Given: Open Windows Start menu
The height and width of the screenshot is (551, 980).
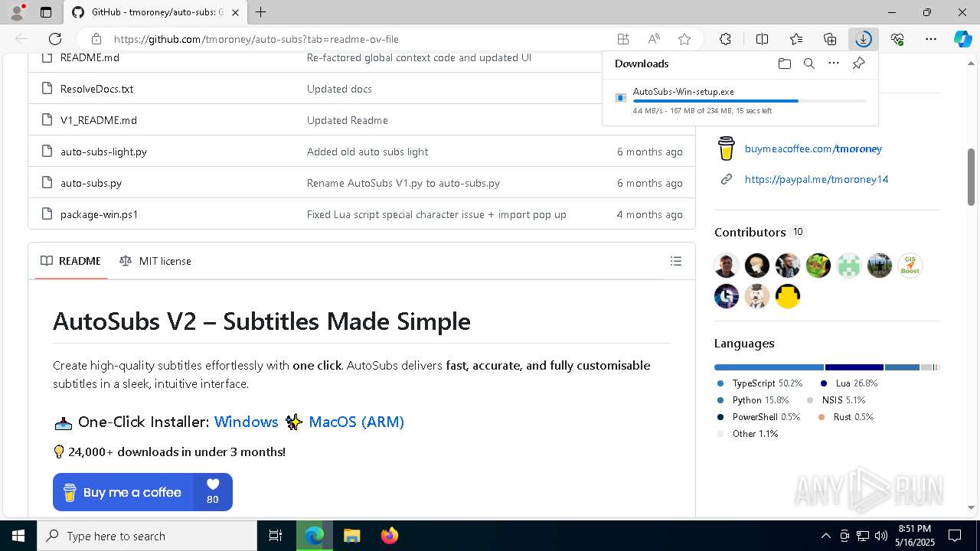Looking at the screenshot, I should 18,536.
